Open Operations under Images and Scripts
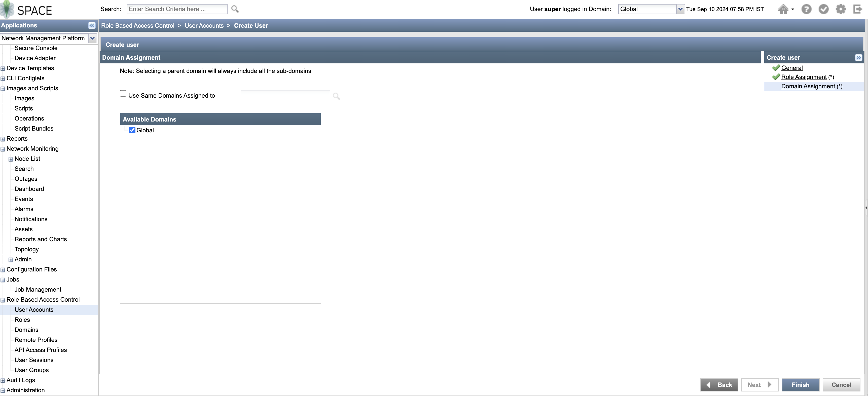Screen dimensions: 868x396 point(29,118)
